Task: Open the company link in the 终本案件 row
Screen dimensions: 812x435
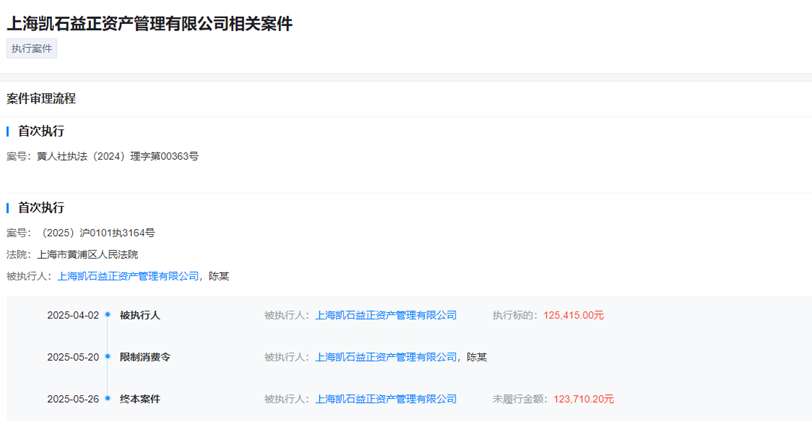Action: pos(385,399)
